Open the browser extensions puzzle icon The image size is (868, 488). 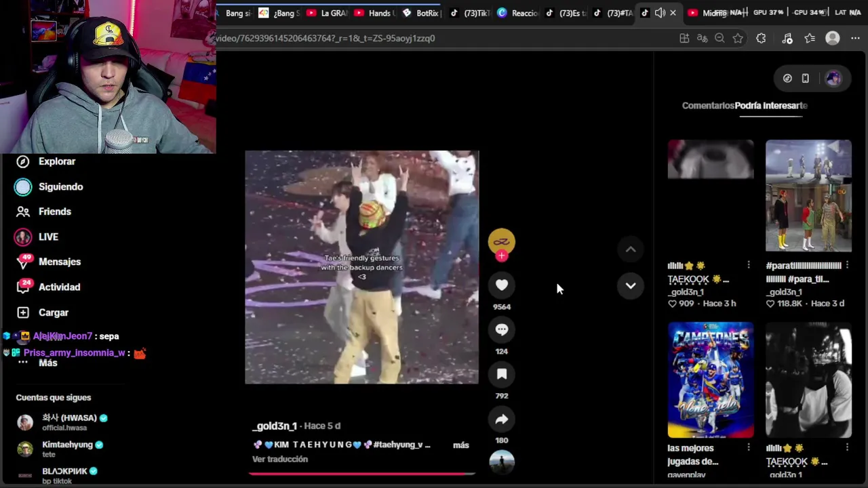[761, 39]
